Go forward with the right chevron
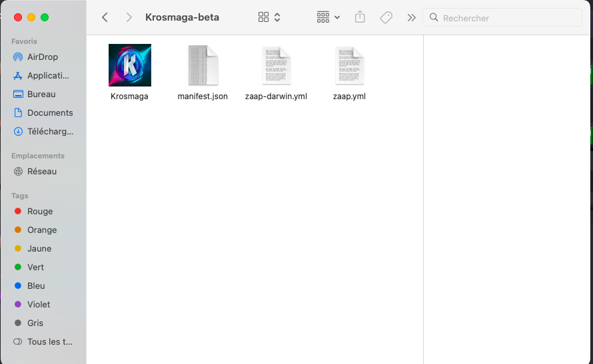The image size is (593, 364). point(129,17)
